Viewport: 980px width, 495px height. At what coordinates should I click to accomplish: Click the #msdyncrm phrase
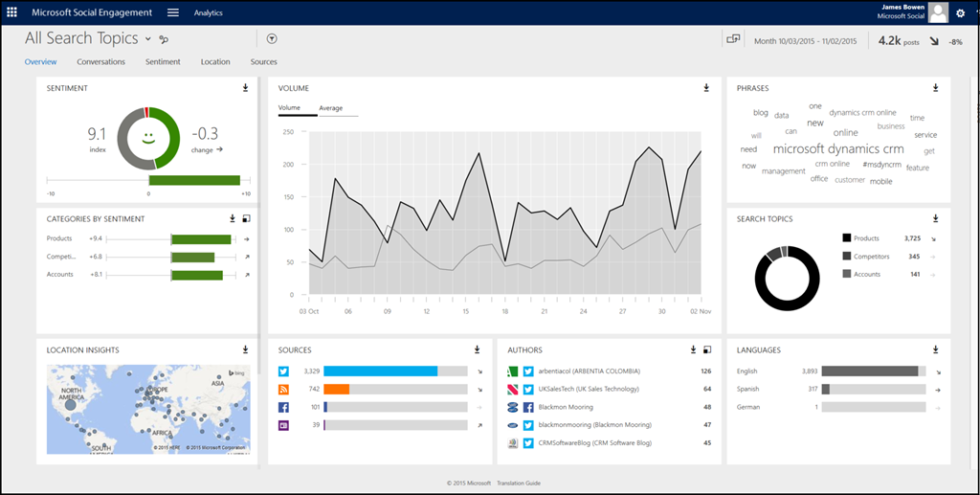[x=881, y=165]
